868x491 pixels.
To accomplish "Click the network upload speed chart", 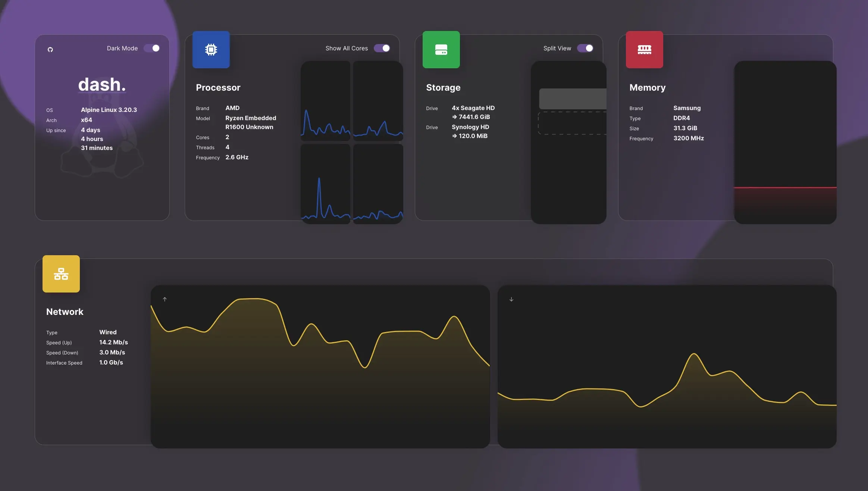I will point(320,367).
